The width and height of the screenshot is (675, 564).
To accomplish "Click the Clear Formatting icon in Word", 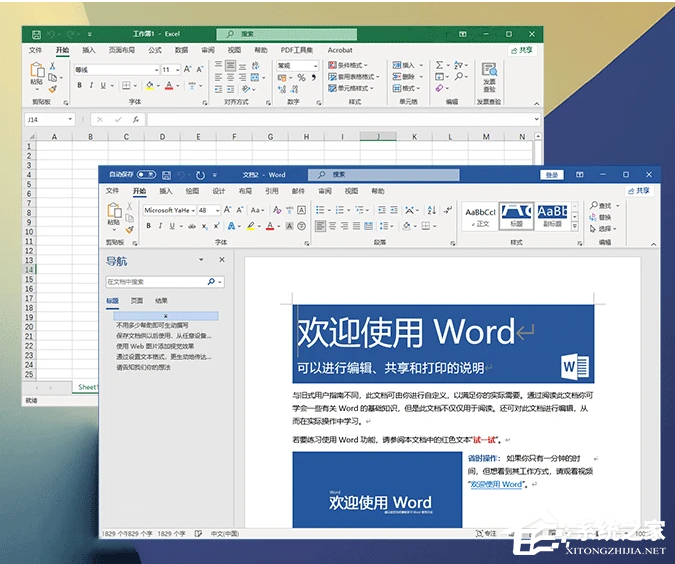I will pyautogui.click(x=277, y=210).
